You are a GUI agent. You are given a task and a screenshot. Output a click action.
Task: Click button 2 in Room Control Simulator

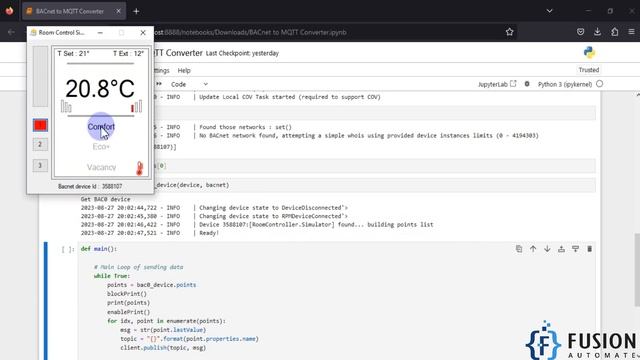40,144
